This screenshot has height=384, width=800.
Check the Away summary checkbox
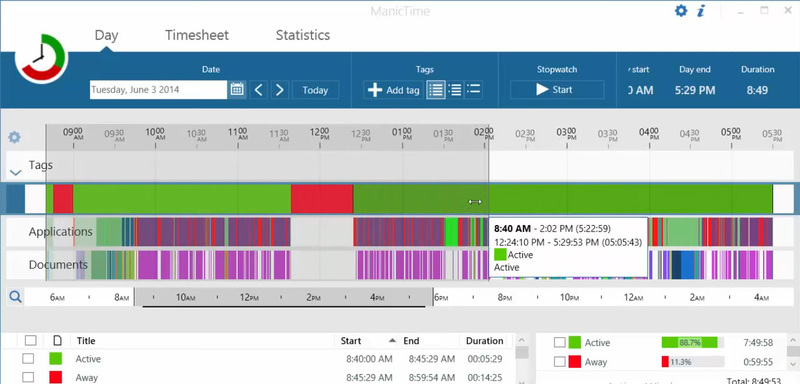pos(560,362)
